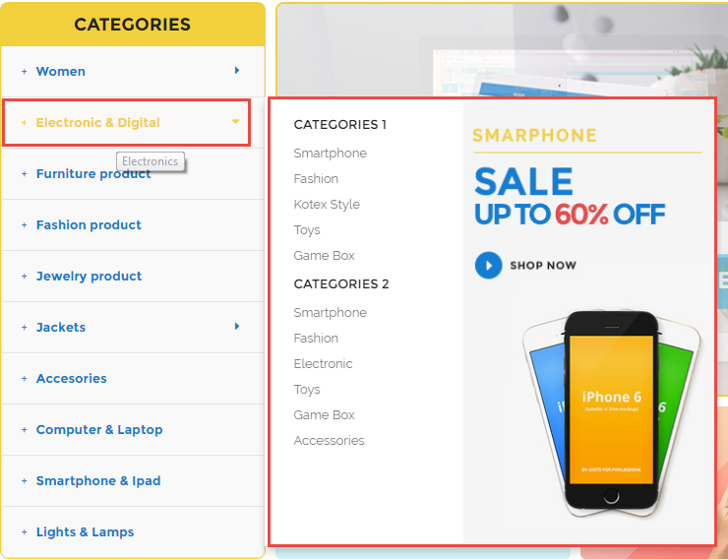Click the iPhone 6 promotional image

611,413
